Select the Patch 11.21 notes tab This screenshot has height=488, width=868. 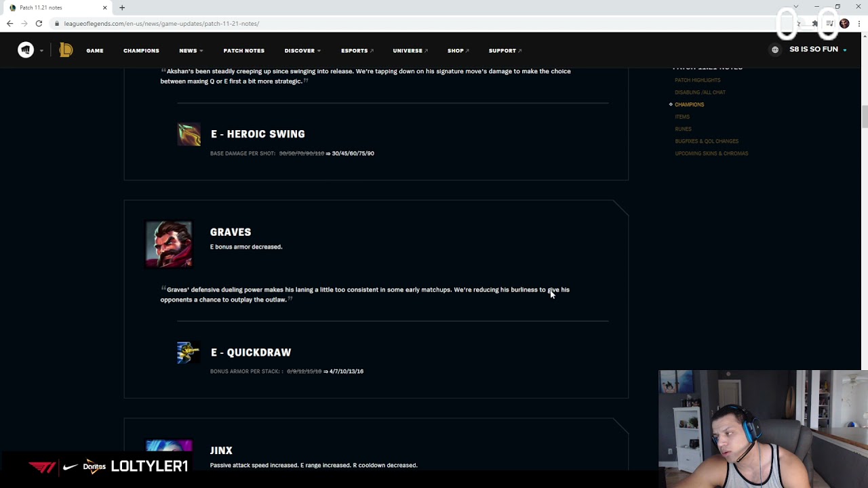click(x=58, y=7)
